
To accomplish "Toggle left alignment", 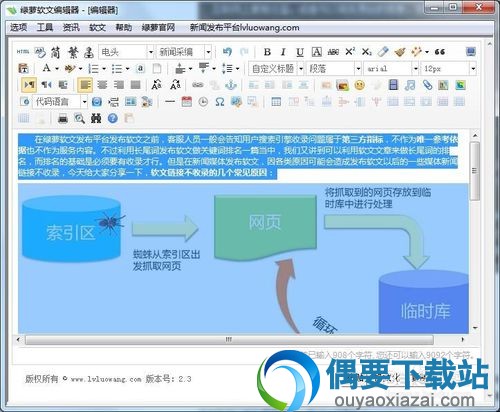I will (85, 85).
